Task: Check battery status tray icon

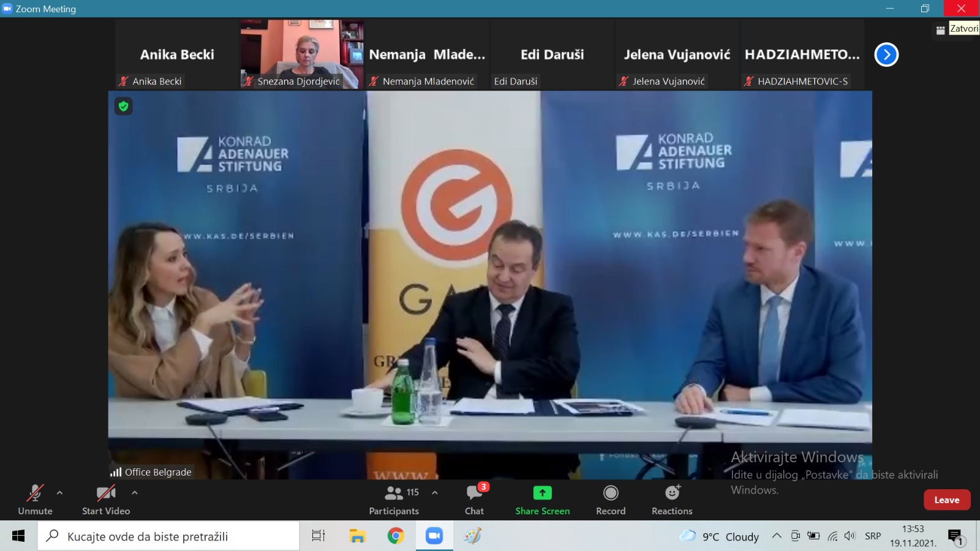Action: tap(813, 536)
